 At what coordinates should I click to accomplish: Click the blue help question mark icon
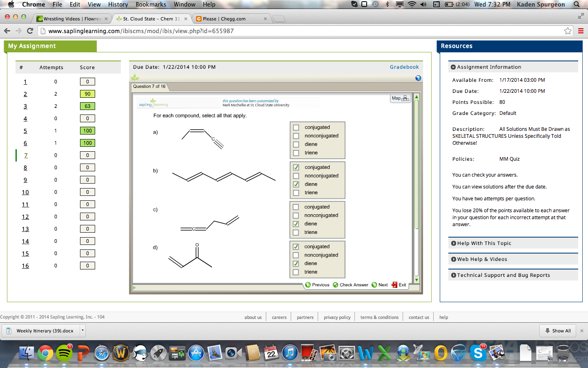pos(418,78)
